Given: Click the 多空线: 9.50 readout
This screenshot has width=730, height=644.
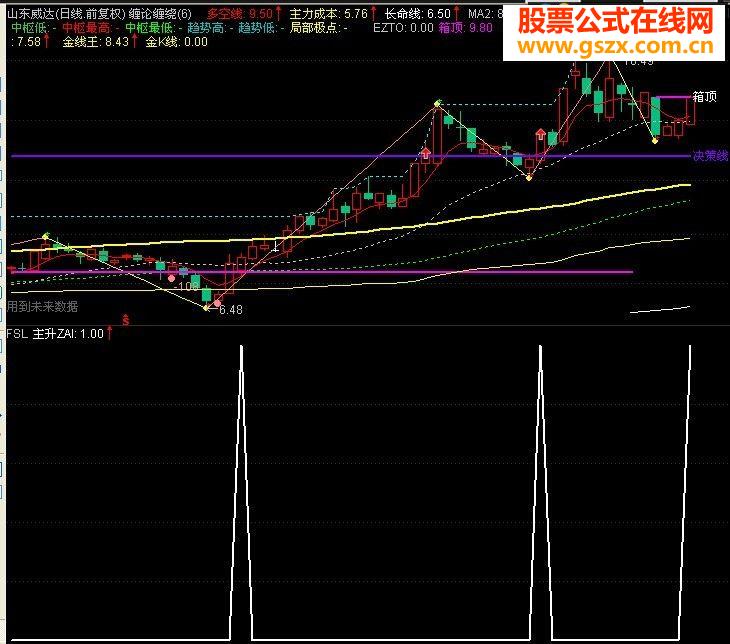Looking at the screenshot, I should point(240,14).
